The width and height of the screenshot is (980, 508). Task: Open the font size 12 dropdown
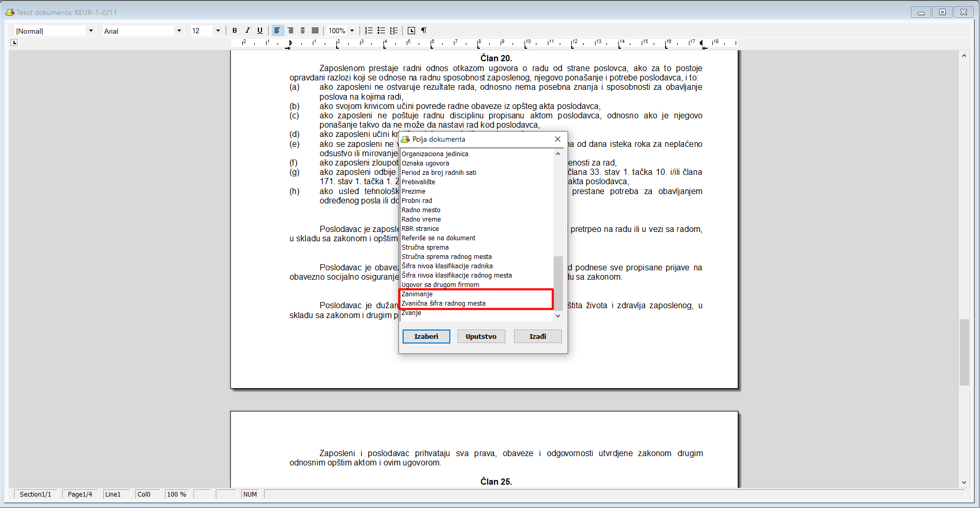(x=218, y=31)
